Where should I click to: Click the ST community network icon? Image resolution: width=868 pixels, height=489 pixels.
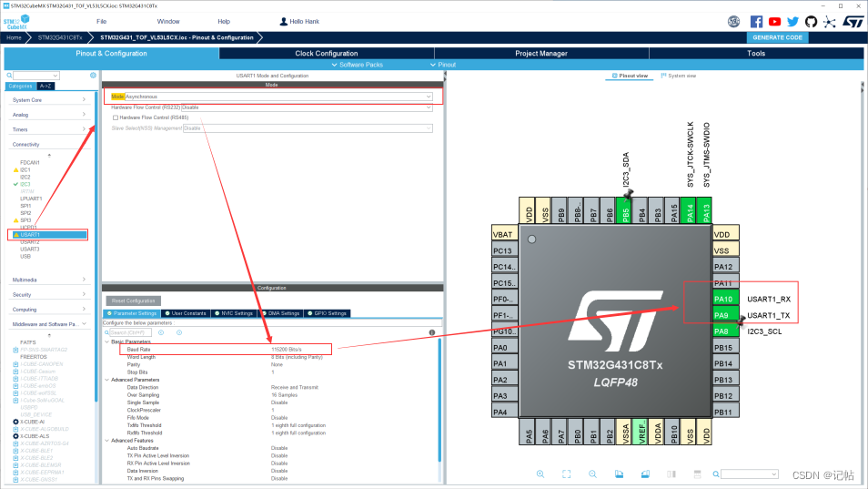[829, 22]
